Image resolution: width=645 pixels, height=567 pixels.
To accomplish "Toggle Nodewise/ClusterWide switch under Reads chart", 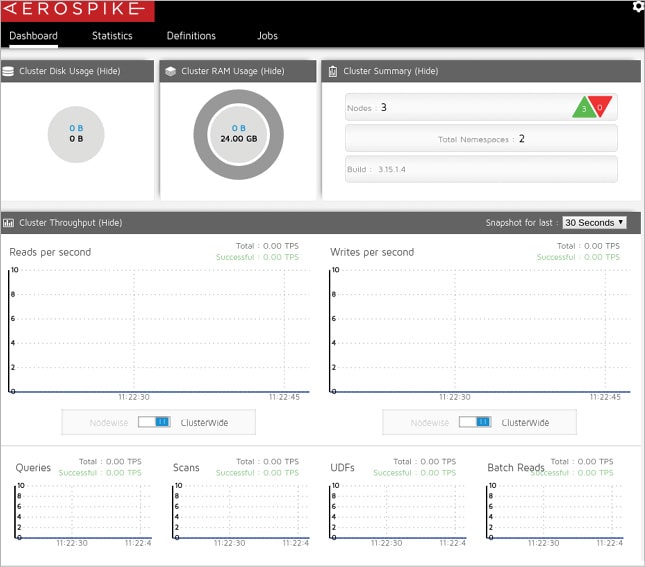I will click(155, 422).
